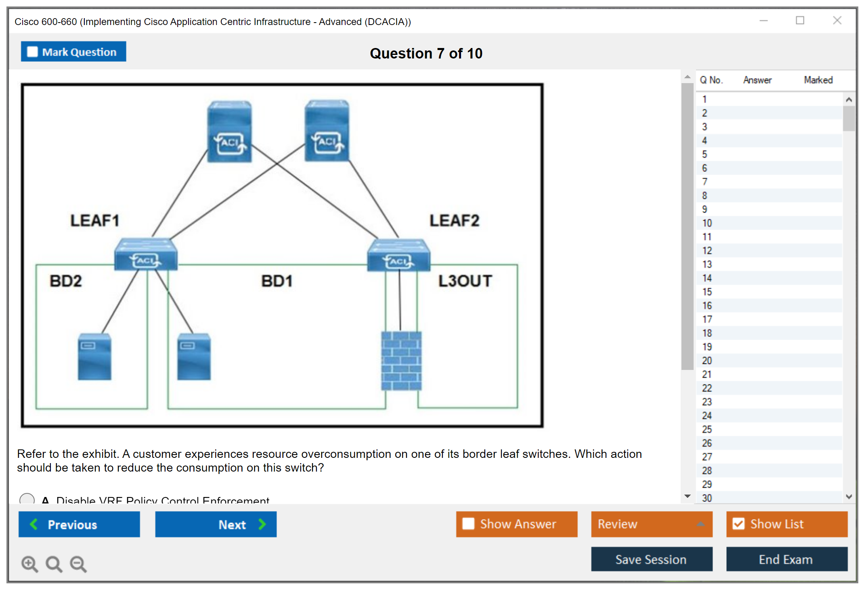Viewport: 868px width, 593px height.
Task: Enable the Show Answer checkbox
Action: pyautogui.click(x=468, y=524)
